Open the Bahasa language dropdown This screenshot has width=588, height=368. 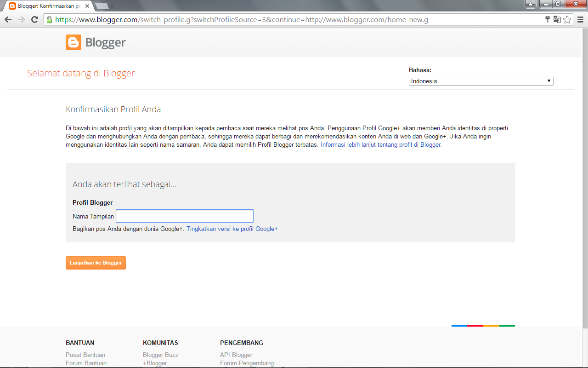click(481, 81)
